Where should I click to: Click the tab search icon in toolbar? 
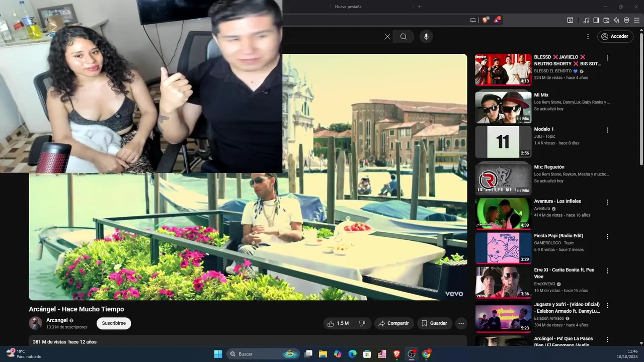pos(570,20)
